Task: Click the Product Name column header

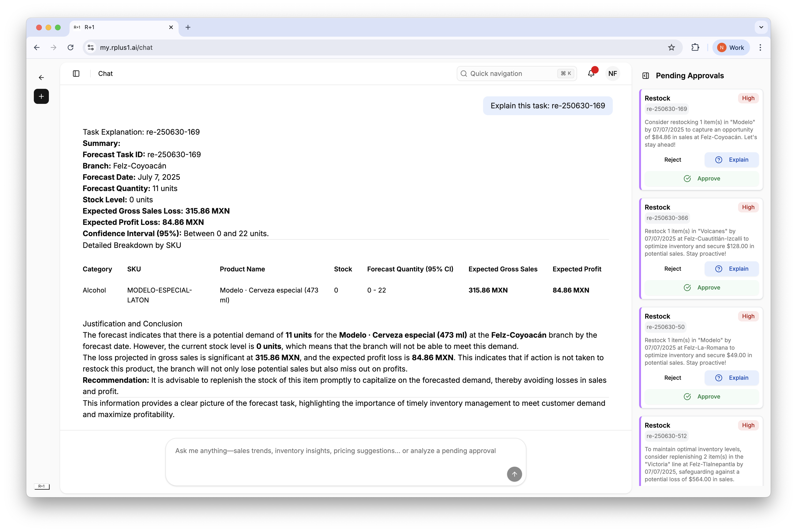Action: click(242, 269)
